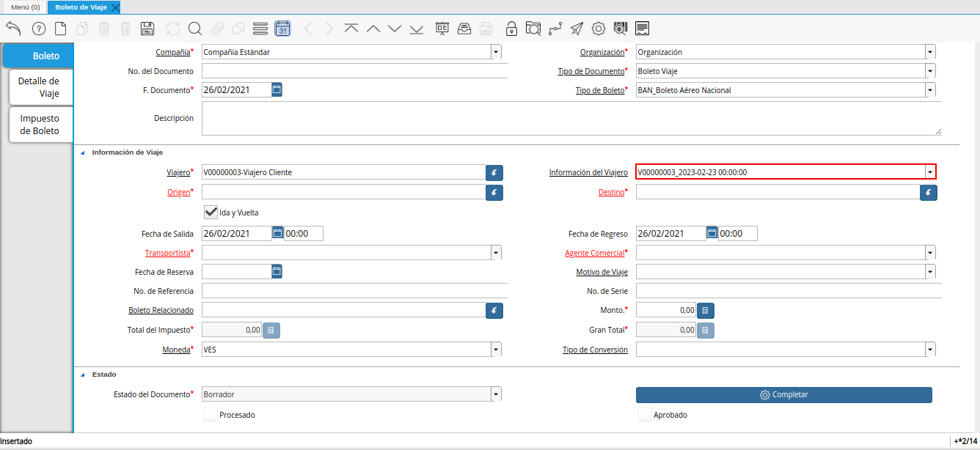Open the calendar picker for F. Documento
This screenshot has width=980, height=450.
(277, 89)
